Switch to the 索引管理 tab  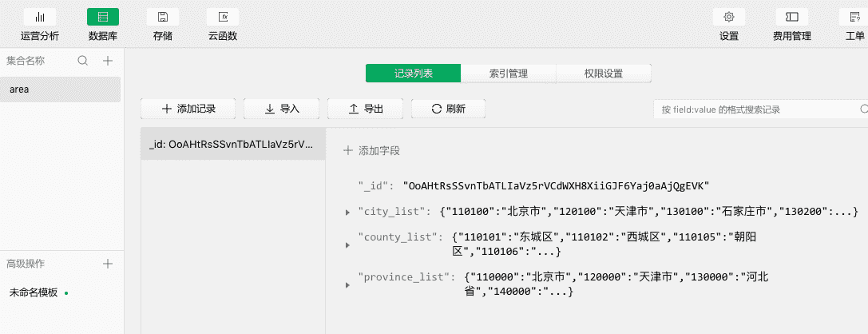pyautogui.click(x=509, y=74)
